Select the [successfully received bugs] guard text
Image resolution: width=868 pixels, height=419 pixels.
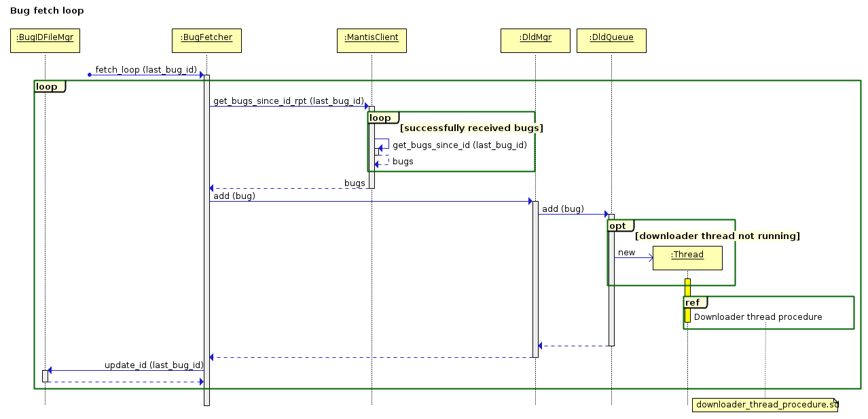(x=472, y=128)
